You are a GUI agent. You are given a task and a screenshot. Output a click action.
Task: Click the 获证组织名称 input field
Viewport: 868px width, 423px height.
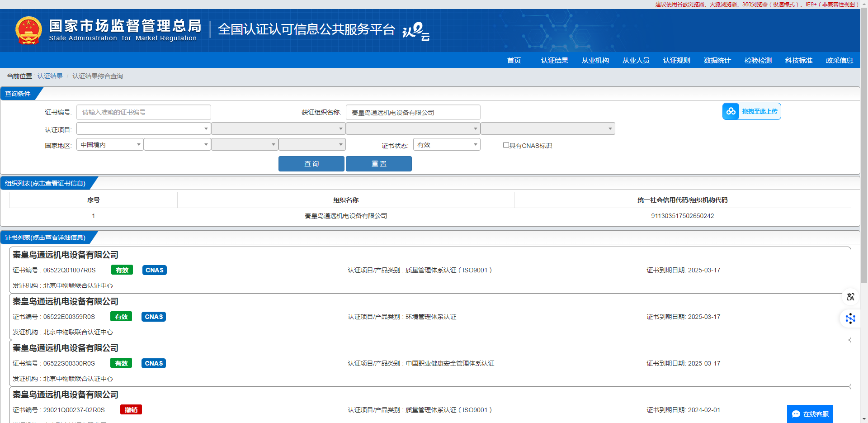(x=413, y=112)
